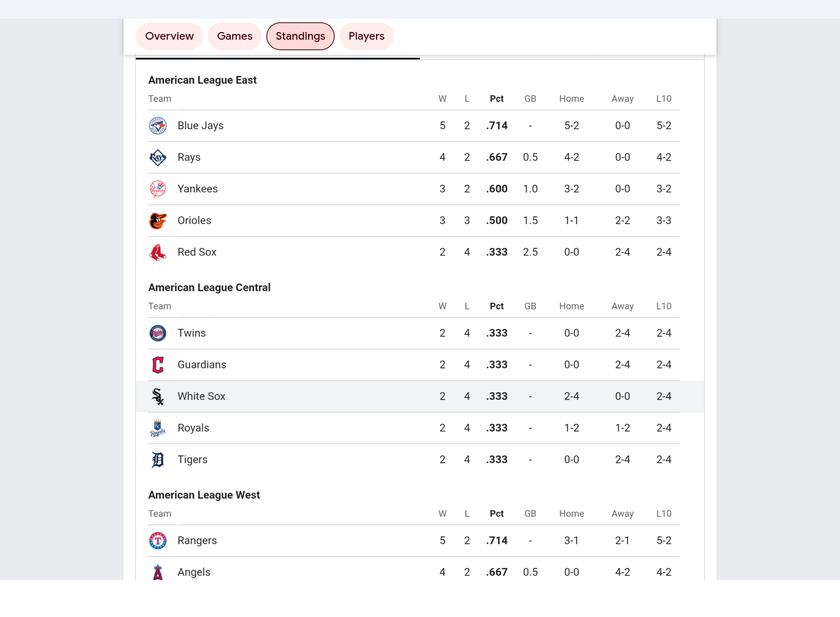Click the Rays team logo
Screen dimensions: 840x617
[158, 157]
